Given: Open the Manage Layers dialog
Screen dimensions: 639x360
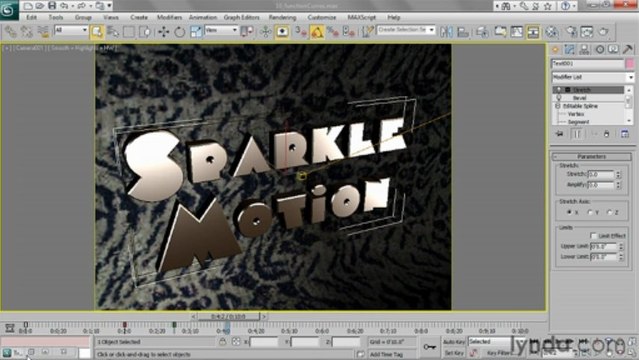Looking at the screenshot, I should [x=482, y=32].
